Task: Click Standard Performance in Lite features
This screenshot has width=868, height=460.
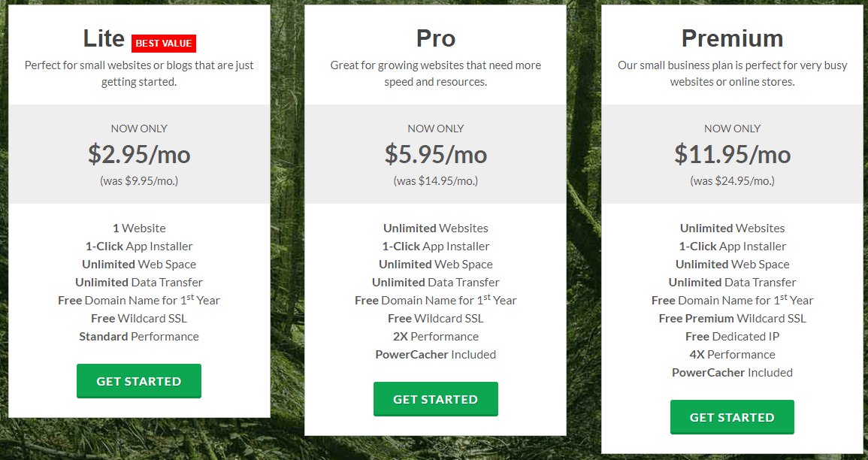Action: (139, 337)
